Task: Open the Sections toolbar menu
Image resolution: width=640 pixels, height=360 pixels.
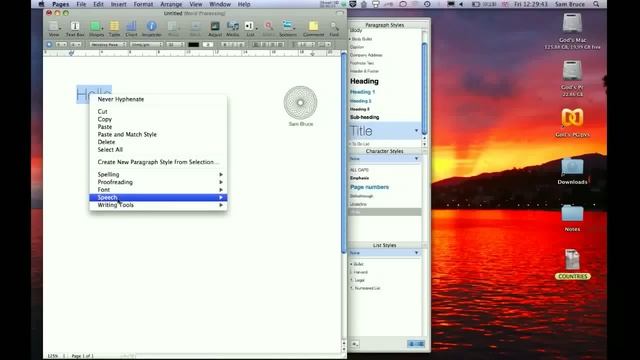Action: point(288,29)
